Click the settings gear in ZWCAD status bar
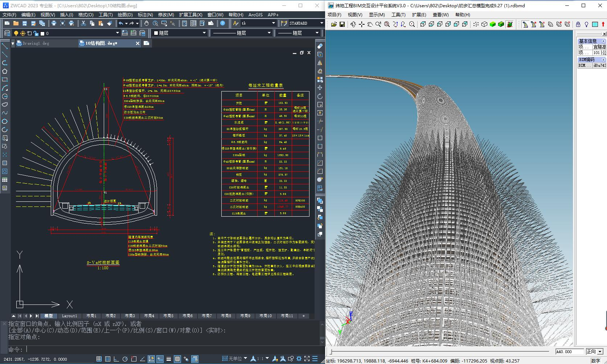 (299, 359)
